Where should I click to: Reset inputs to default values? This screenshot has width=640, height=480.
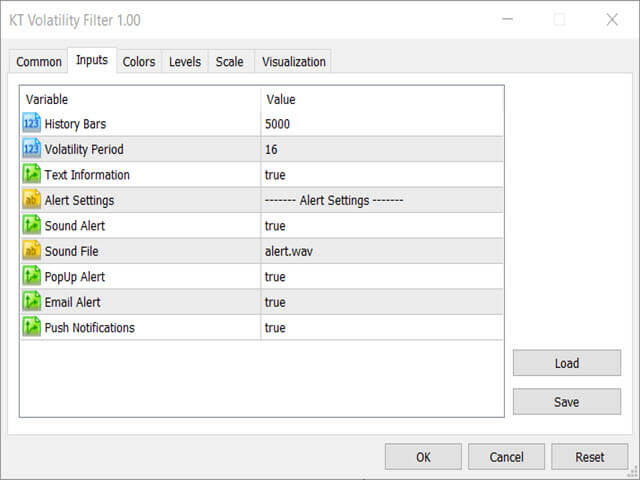pyautogui.click(x=589, y=457)
